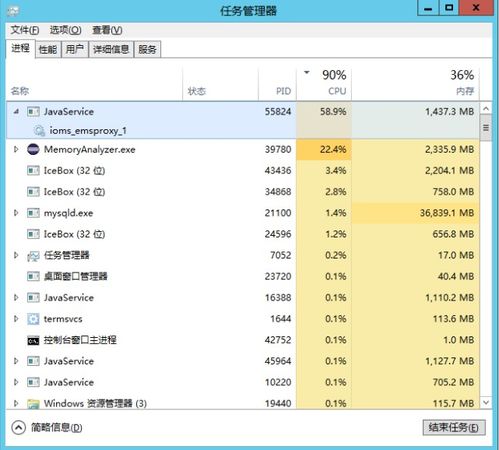This screenshot has height=450, width=499.
Task: Select the 桌面窗口管理器 row name
Action: [76, 276]
